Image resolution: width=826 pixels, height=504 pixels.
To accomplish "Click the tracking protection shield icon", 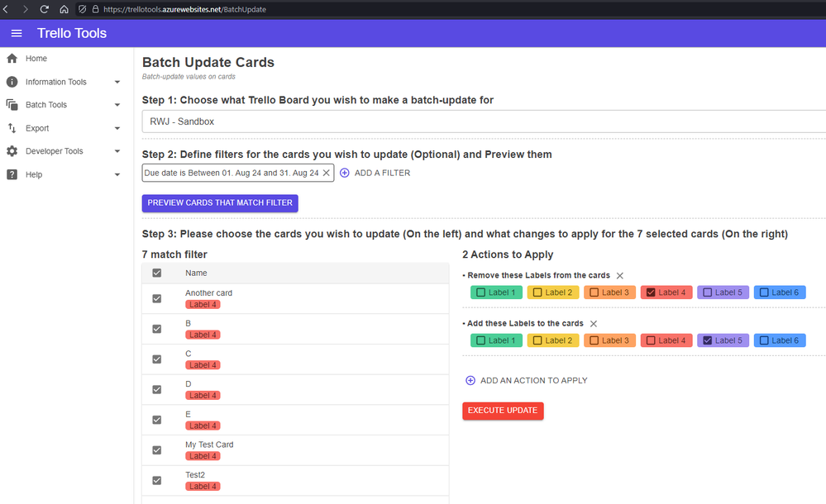I will (82, 9).
